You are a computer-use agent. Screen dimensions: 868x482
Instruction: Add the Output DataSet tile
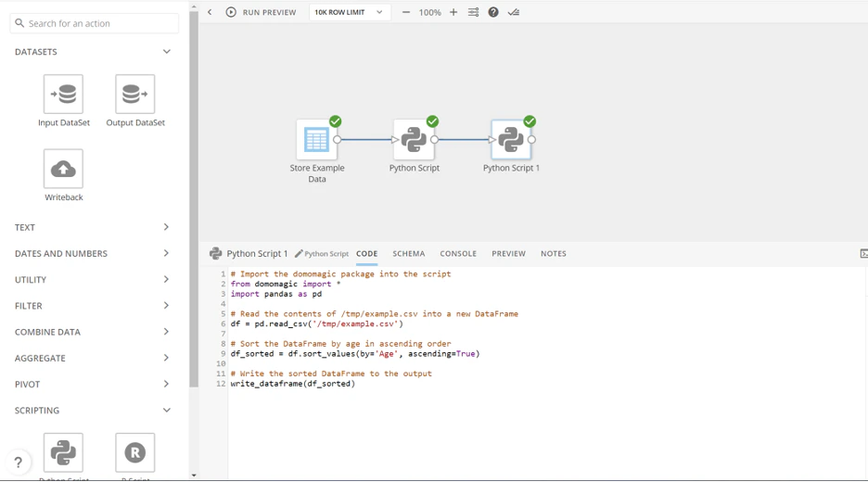(135, 94)
